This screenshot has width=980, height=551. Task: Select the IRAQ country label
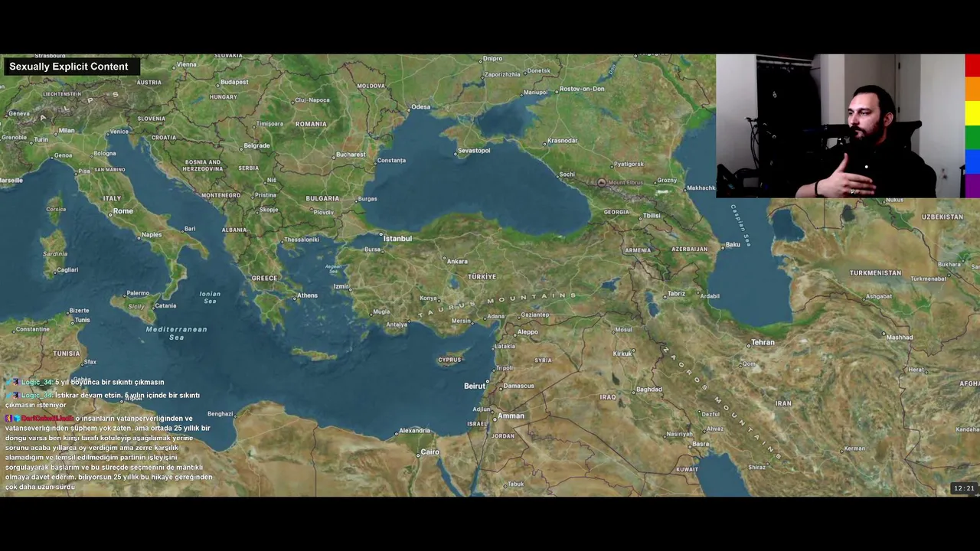(x=608, y=398)
